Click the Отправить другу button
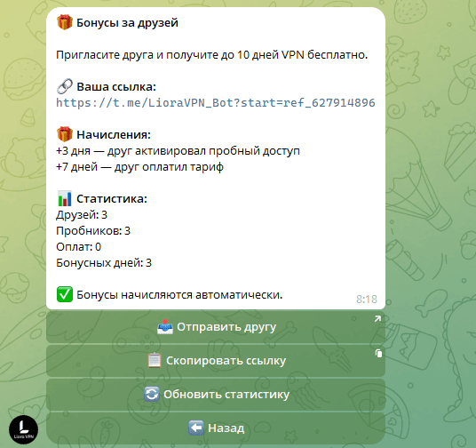 216,327
